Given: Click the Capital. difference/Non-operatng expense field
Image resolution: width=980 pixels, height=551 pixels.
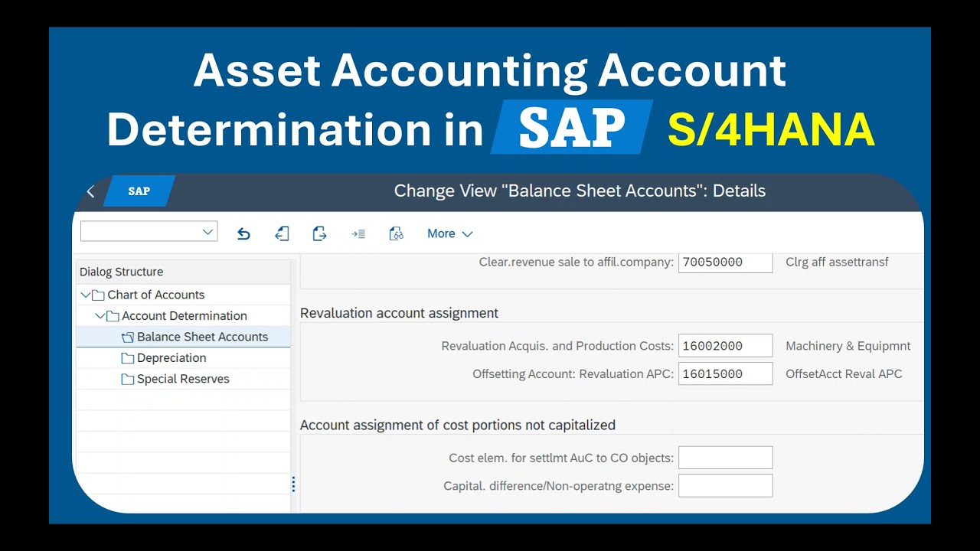Looking at the screenshot, I should pos(725,485).
